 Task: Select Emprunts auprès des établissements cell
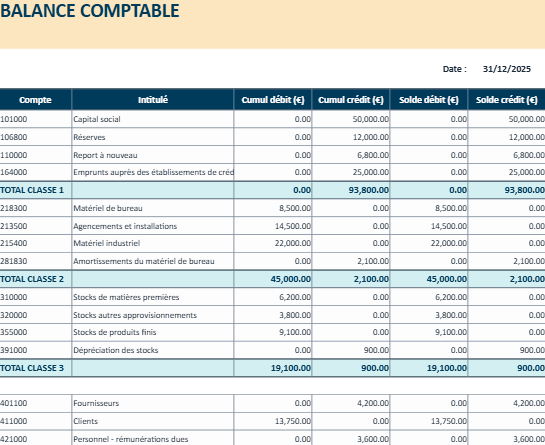(x=153, y=172)
